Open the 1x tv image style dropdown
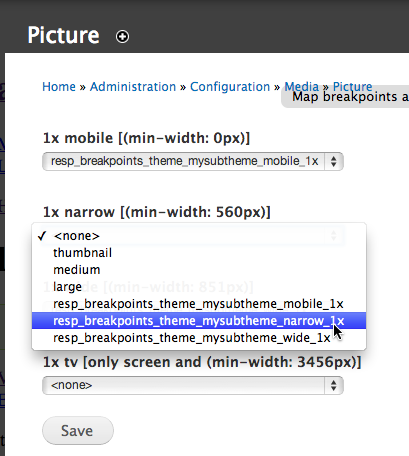Image resolution: width=409 pixels, height=456 pixels. coord(193,385)
